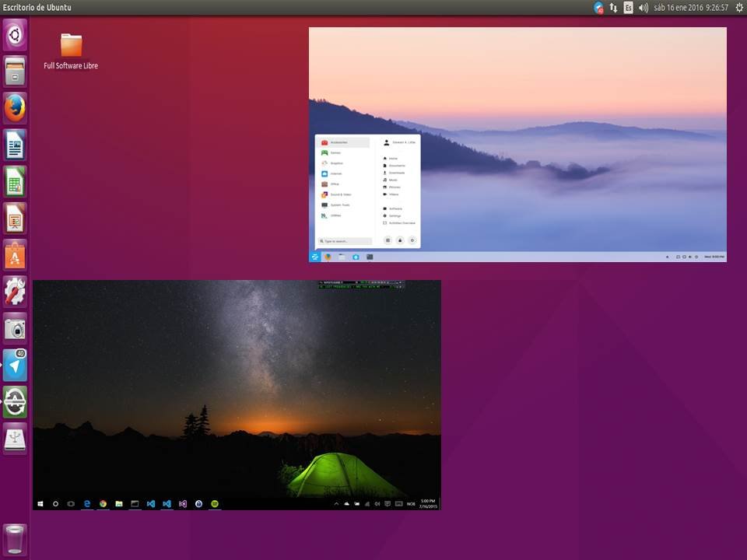747x560 pixels.
Task: Open the Es keyboard layout menu
Action: (x=628, y=8)
